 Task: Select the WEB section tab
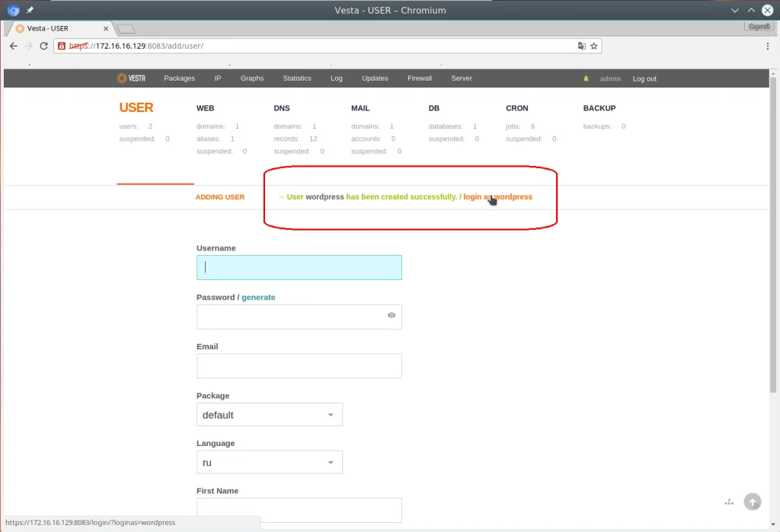pos(206,108)
